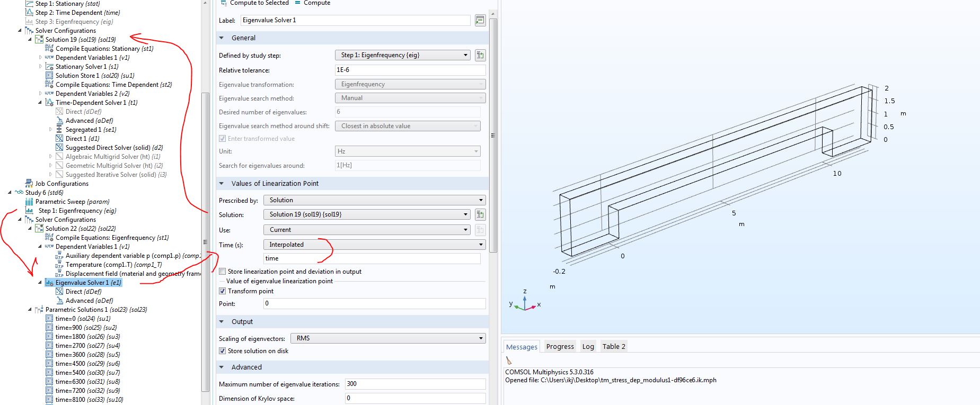
Task: Click the Solution 22 node icon
Action: 39,229
